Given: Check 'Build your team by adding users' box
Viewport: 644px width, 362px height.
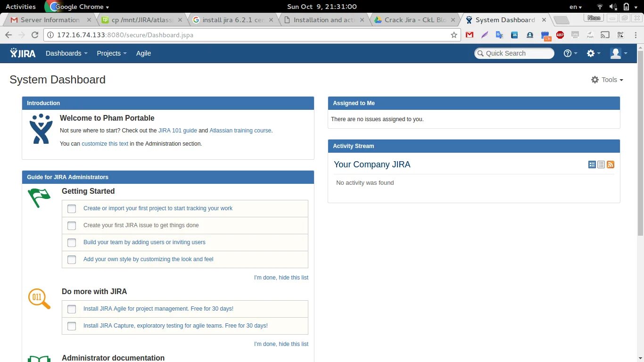Looking at the screenshot, I should coord(72,242).
